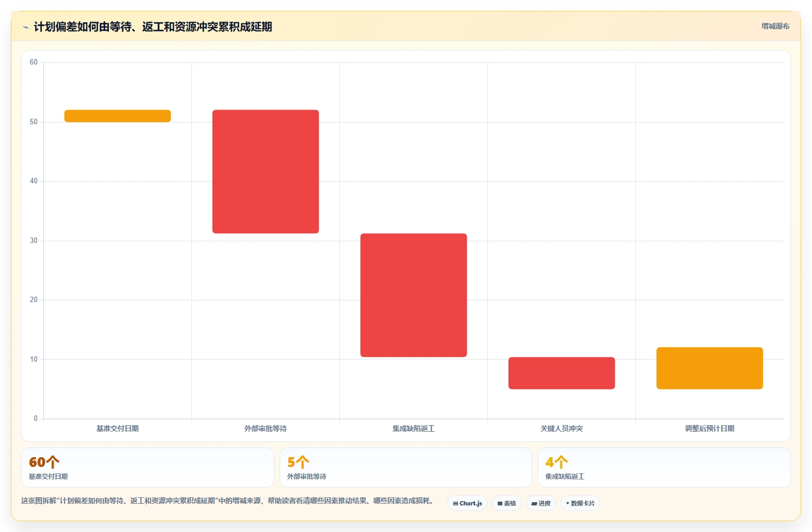The height and width of the screenshot is (532, 812).
Task: Click the y-axis value 60
Action: pos(34,62)
